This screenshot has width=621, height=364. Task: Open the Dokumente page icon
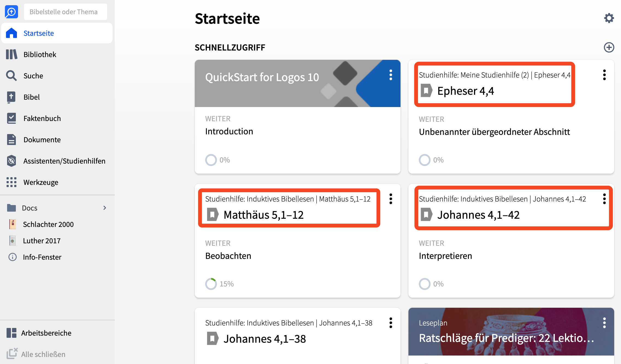point(11,140)
